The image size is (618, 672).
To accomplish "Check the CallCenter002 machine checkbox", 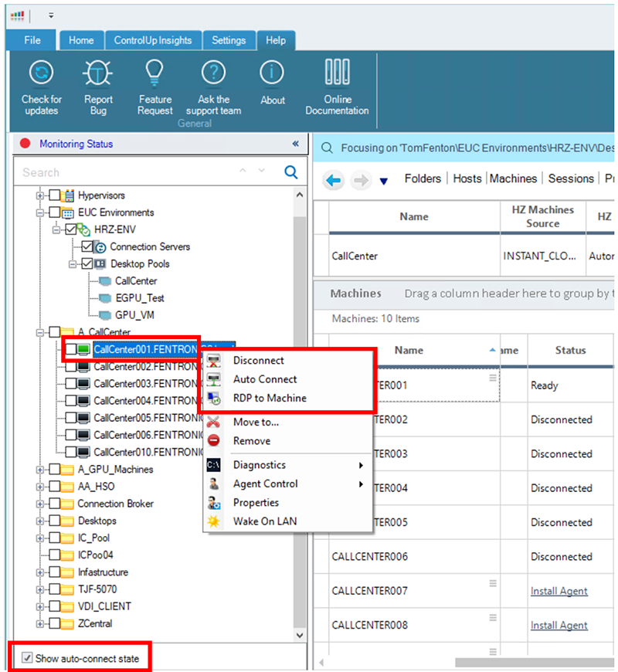I will [x=71, y=366].
